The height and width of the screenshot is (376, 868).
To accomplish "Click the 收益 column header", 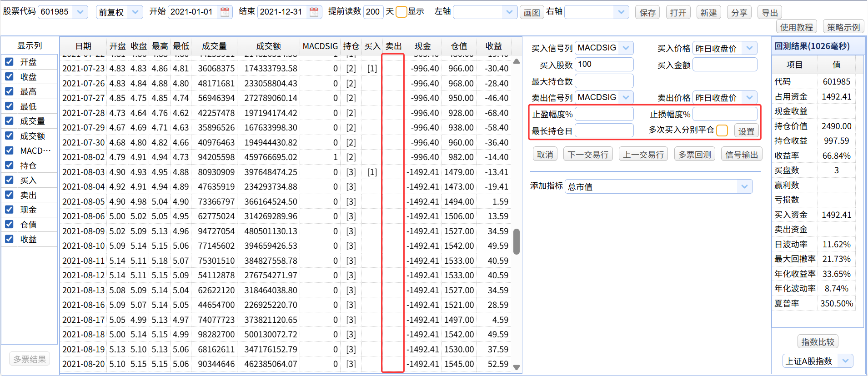I will 493,46.
